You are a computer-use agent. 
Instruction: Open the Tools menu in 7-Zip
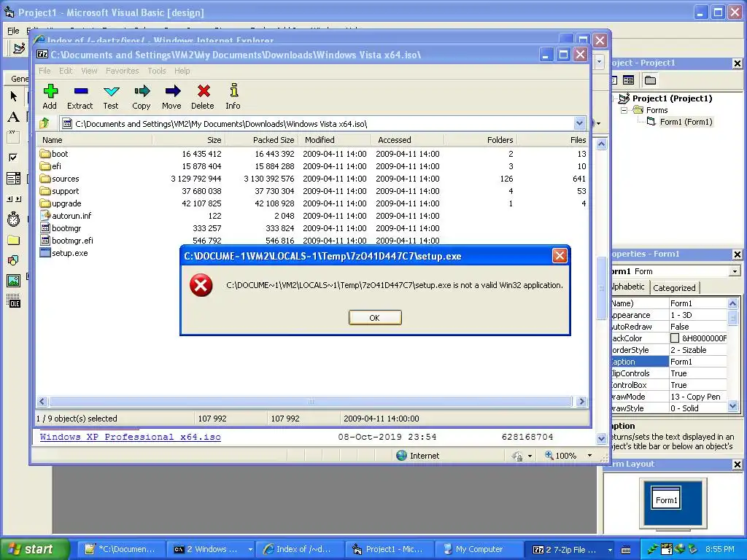(x=157, y=71)
